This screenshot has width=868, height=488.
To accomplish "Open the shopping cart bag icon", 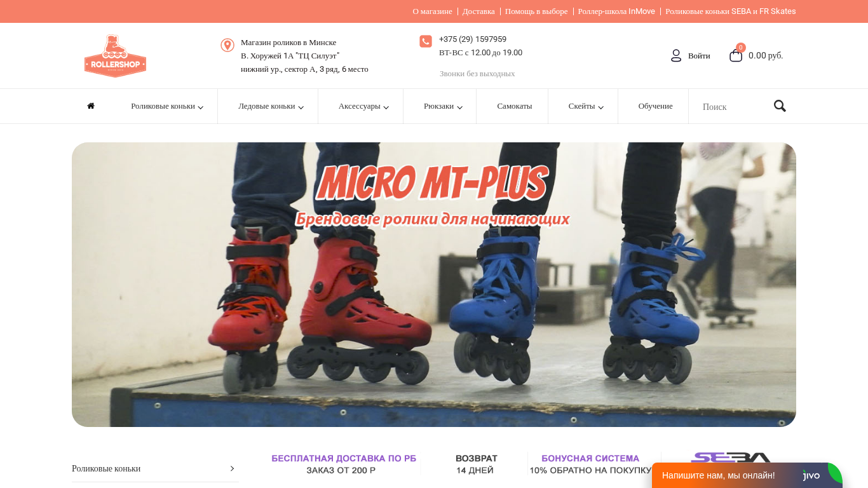I will click(736, 56).
